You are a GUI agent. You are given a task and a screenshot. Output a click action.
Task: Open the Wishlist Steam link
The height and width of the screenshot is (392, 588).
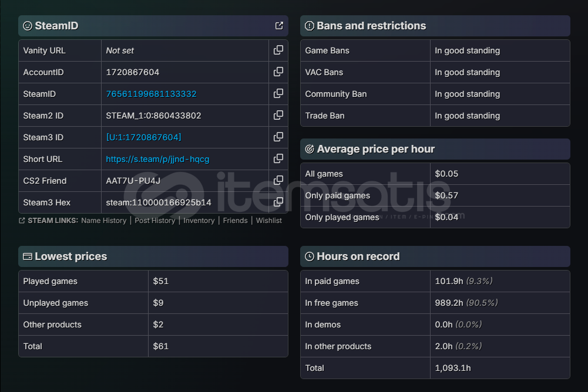point(268,221)
